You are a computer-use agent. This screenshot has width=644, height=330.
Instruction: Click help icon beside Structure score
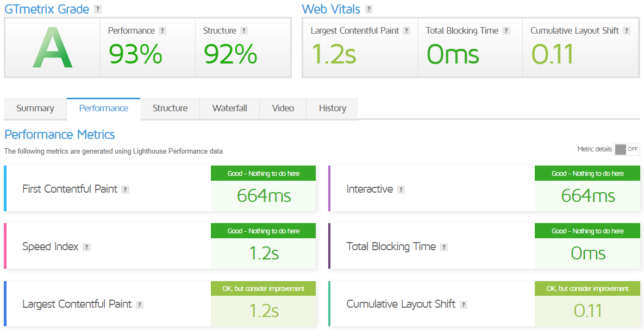pyautogui.click(x=244, y=31)
